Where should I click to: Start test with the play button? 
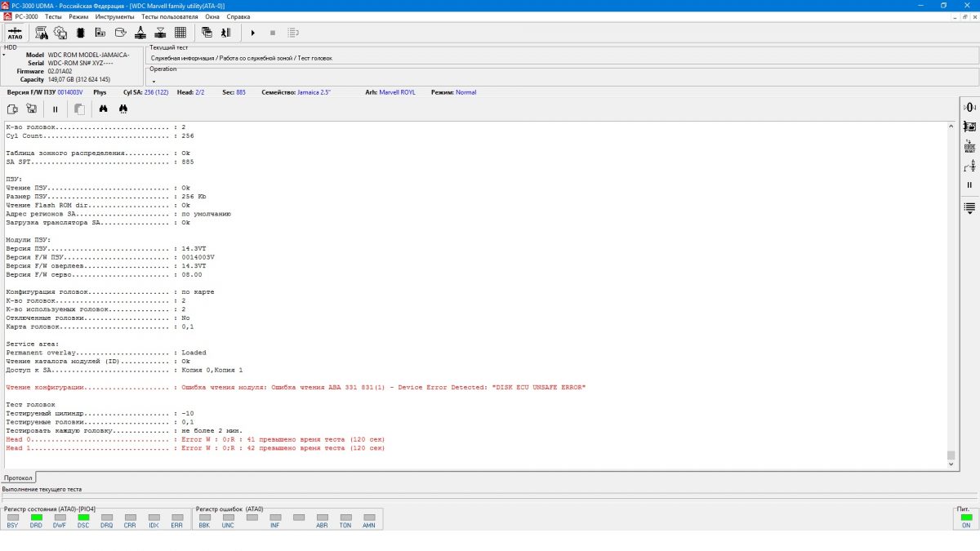[x=252, y=33]
